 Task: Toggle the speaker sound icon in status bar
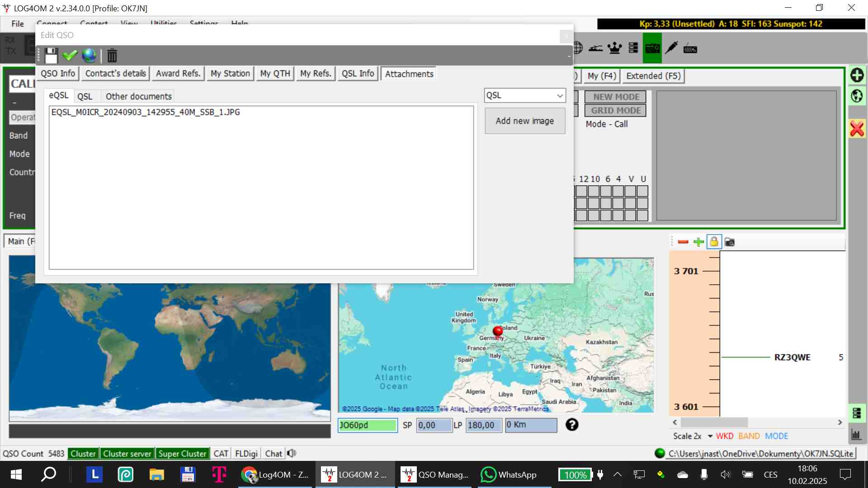292,453
